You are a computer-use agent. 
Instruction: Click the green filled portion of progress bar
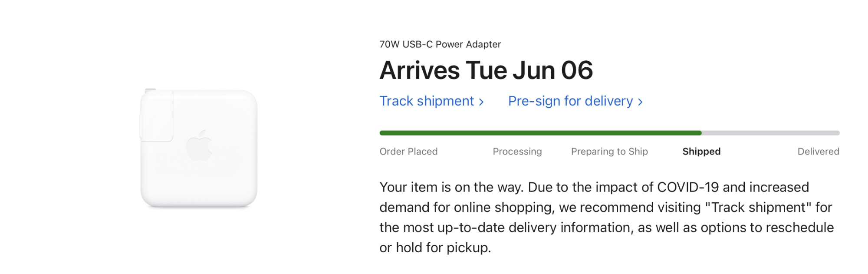click(540, 133)
